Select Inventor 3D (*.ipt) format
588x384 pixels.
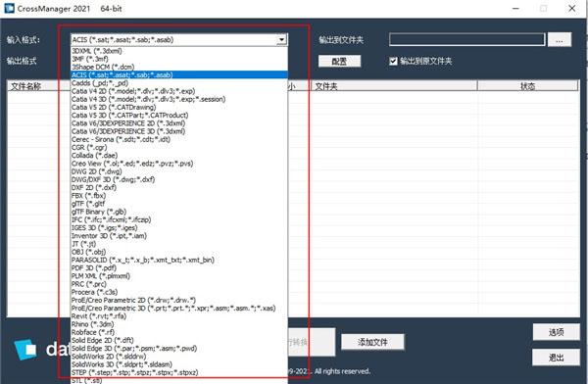[179, 236]
